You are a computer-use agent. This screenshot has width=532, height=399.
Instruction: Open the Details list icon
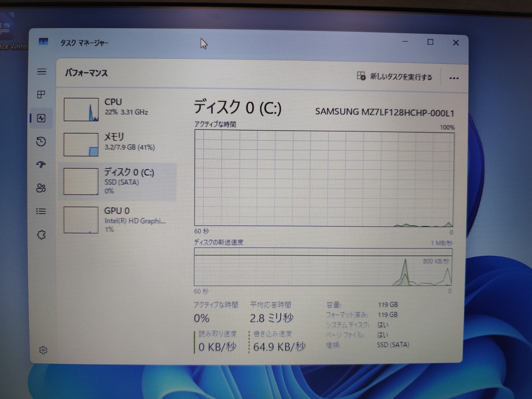[x=41, y=211]
